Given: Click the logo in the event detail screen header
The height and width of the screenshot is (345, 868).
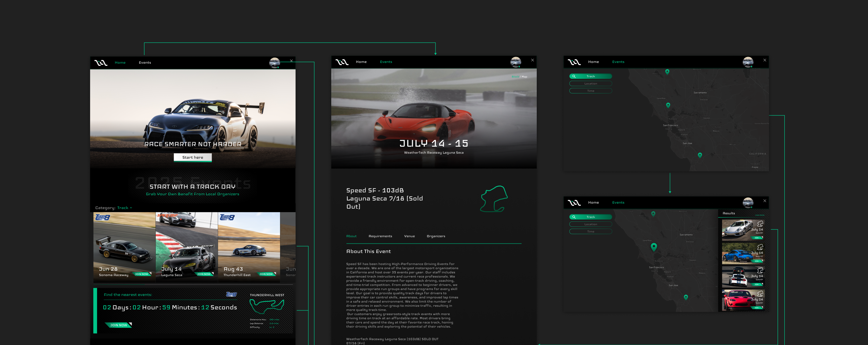Looking at the screenshot, I should tap(342, 62).
